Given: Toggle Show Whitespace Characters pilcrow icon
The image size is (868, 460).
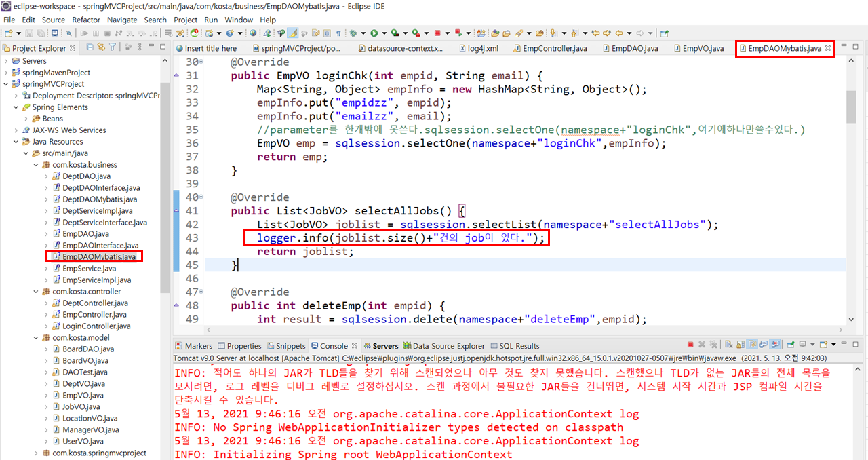Looking at the screenshot, I should tap(338, 33).
